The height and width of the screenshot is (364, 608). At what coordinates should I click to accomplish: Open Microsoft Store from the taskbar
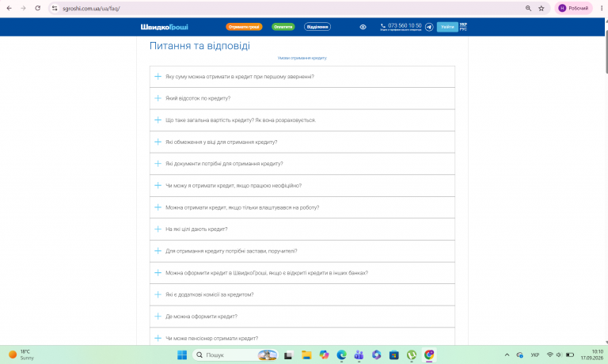(394, 355)
